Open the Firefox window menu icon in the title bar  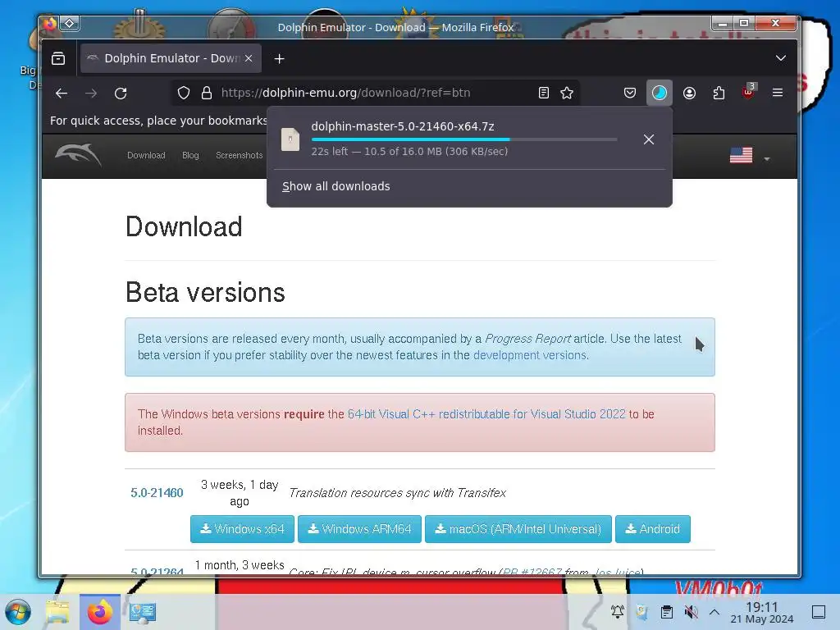pyautogui.click(x=50, y=23)
